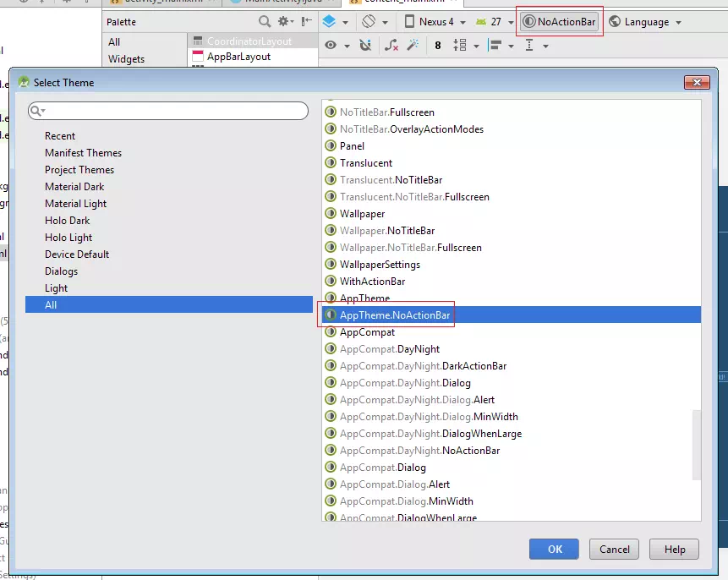728x580 pixels.
Task: Click the infer constraints magic wand icon
Action: tap(413, 45)
